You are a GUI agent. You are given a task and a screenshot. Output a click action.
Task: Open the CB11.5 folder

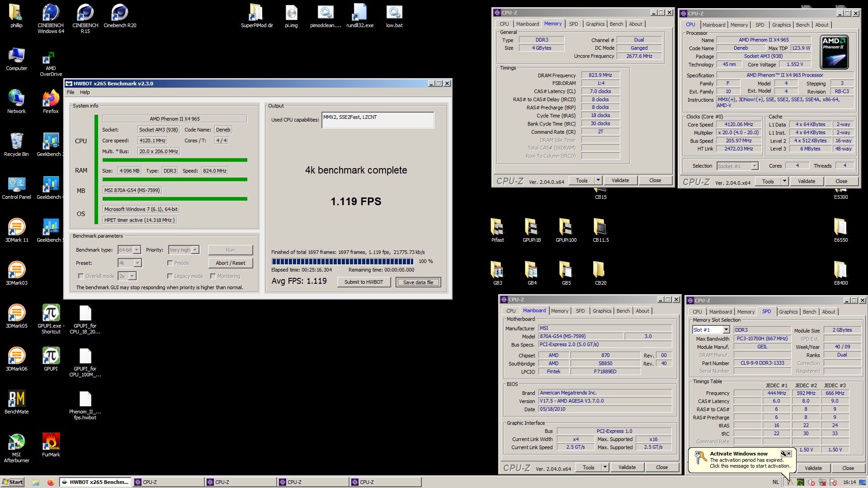point(600,230)
